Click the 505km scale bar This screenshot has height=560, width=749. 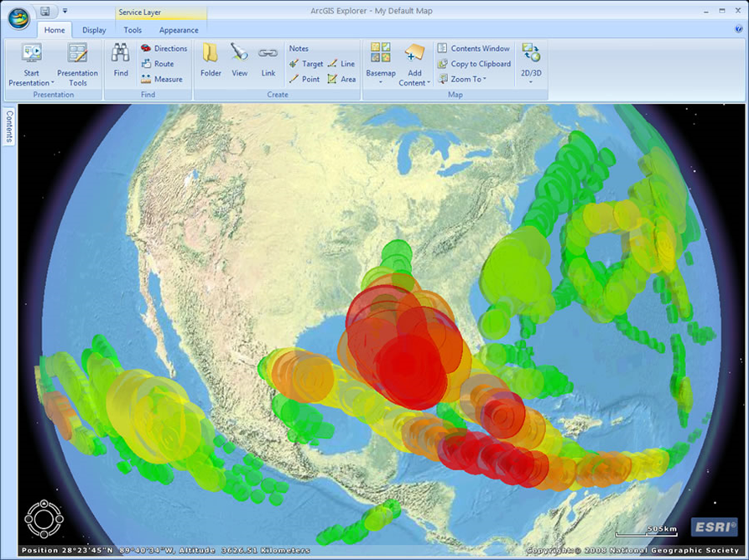(647, 531)
